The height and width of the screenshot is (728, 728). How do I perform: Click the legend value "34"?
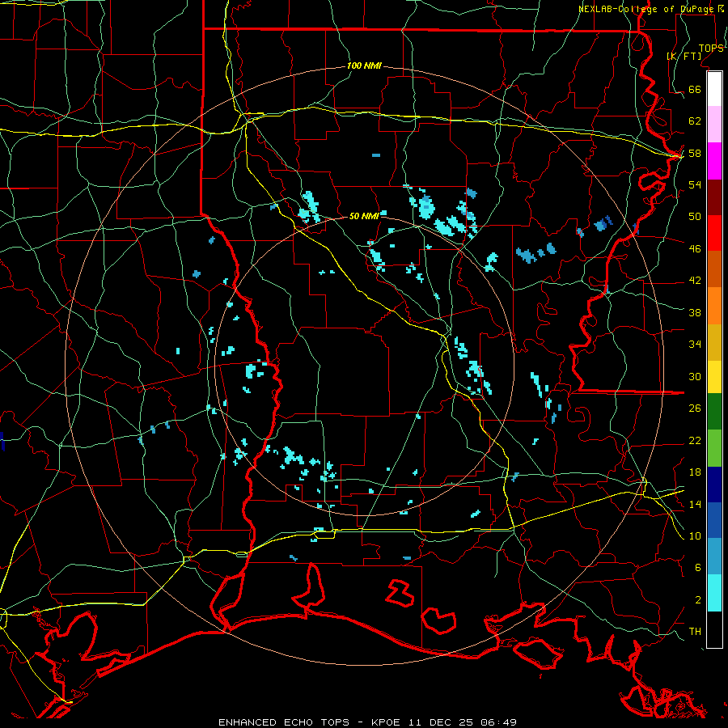[x=695, y=345]
